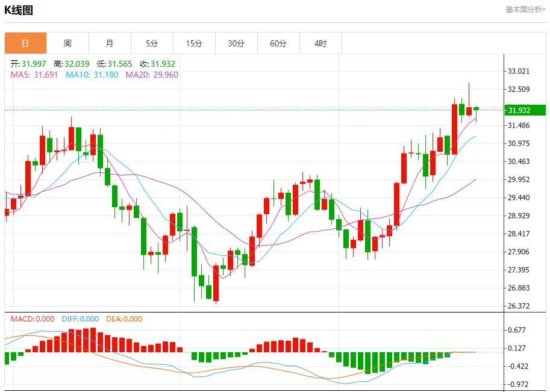
Task: Select the DIFF value label
Action: coord(80,319)
